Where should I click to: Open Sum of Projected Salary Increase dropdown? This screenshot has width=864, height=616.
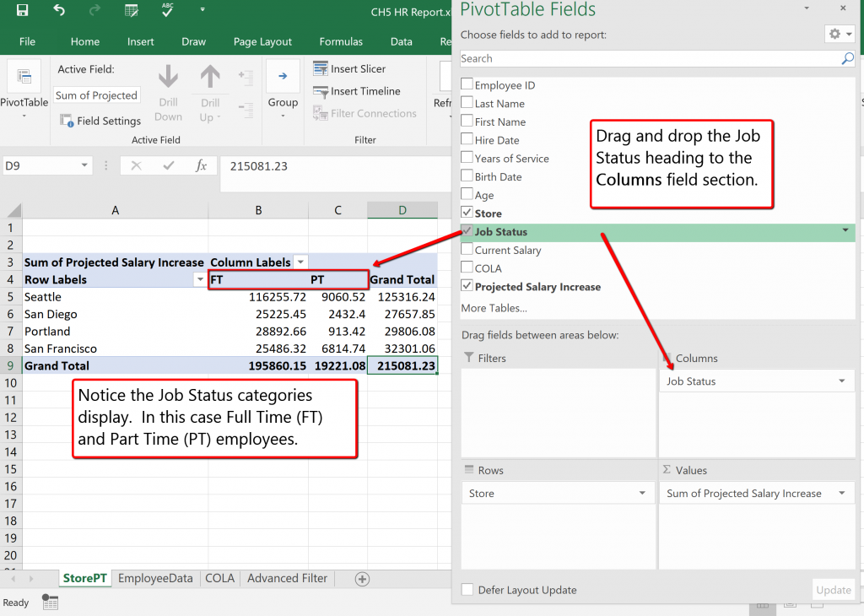click(841, 494)
